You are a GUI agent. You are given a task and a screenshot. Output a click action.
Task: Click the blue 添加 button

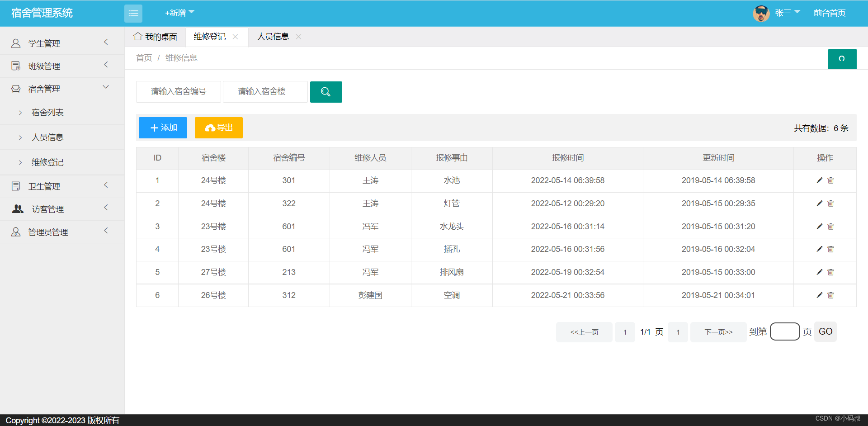tap(163, 128)
